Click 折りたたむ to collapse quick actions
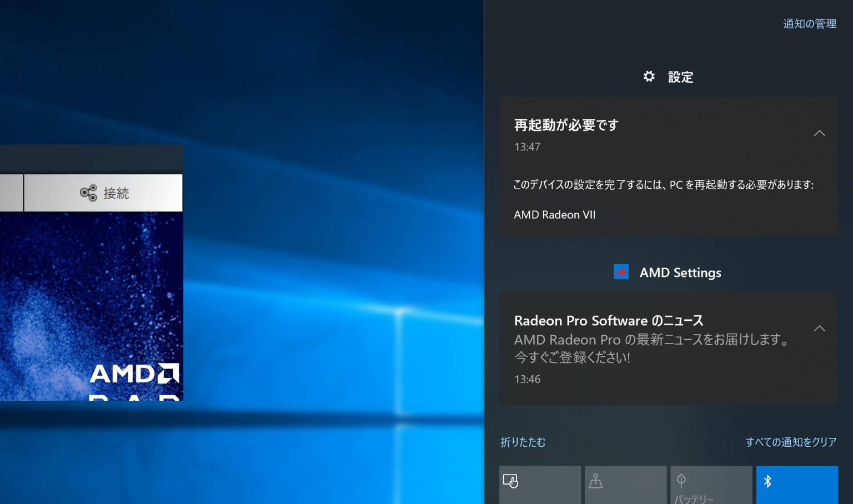This screenshot has width=853, height=504. click(x=522, y=442)
